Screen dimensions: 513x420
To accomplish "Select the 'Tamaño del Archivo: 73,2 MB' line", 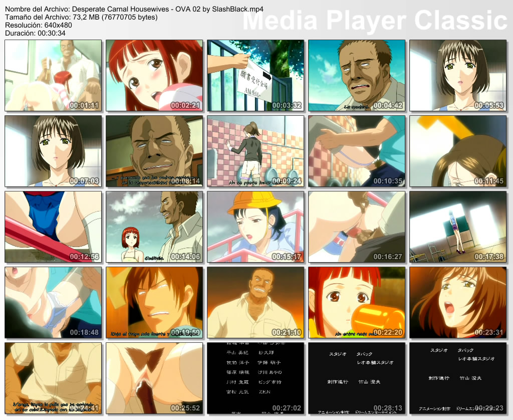I will coord(82,17).
